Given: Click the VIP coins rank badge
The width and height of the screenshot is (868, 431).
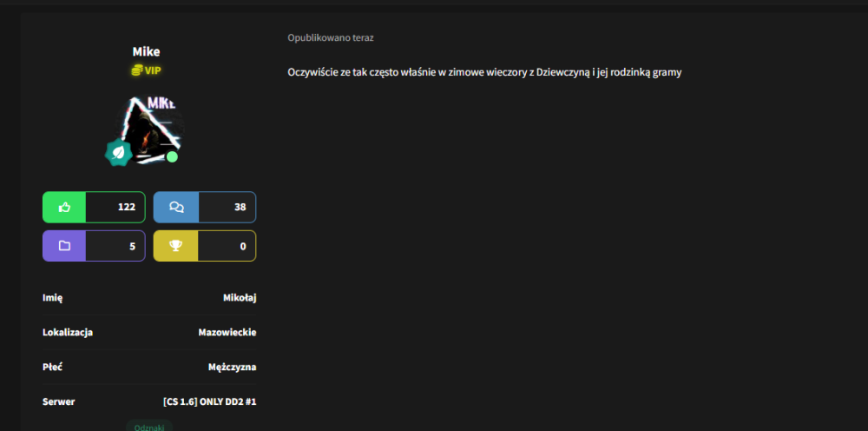Looking at the screenshot, I should click(x=146, y=70).
